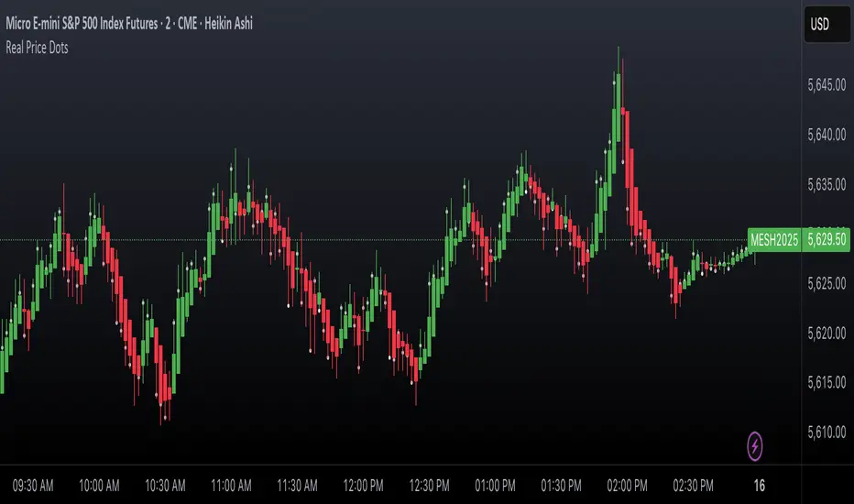The image size is (854, 504).
Task: Click the 5,635.00 price axis label
Action: [827, 185]
